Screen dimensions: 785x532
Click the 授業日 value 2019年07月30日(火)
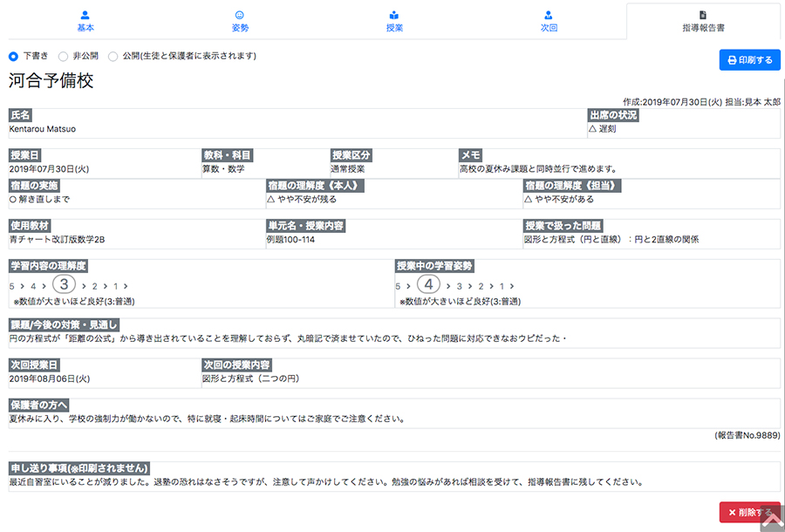[49, 169]
